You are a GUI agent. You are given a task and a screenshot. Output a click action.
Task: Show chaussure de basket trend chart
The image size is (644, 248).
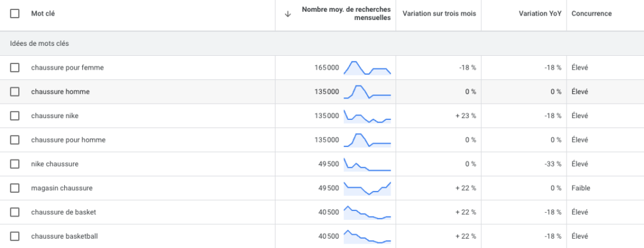(367, 212)
